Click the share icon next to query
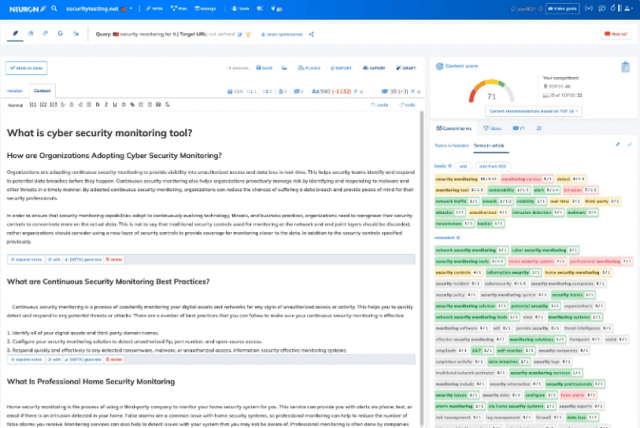The image size is (640, 428). [x=311, y=33]
